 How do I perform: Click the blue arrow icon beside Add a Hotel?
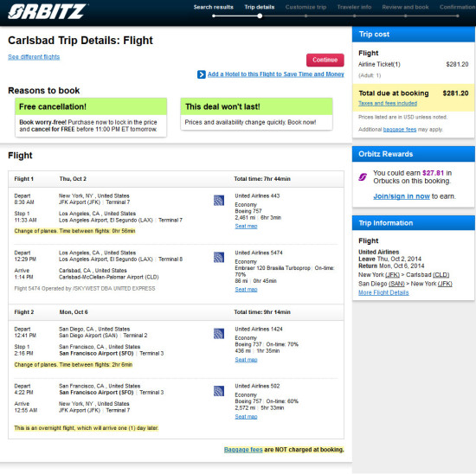(x=202, y=74)
